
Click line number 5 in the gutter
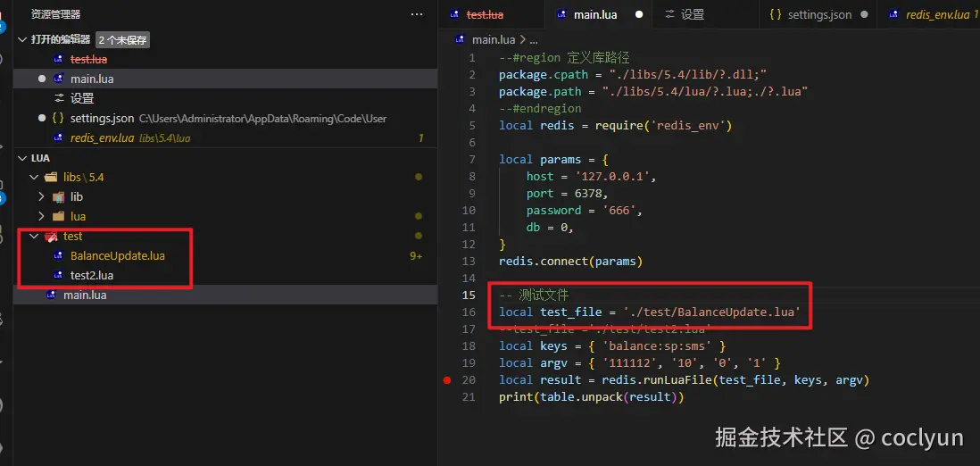pyautogui.click(x=472, y=125)
